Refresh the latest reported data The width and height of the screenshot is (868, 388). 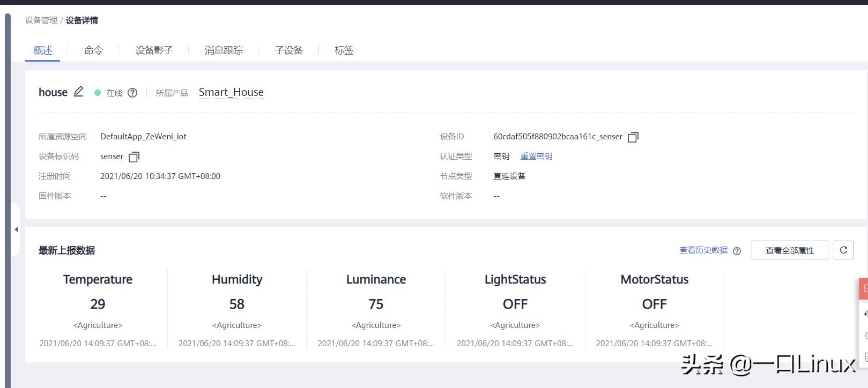[x=843, y=250]
